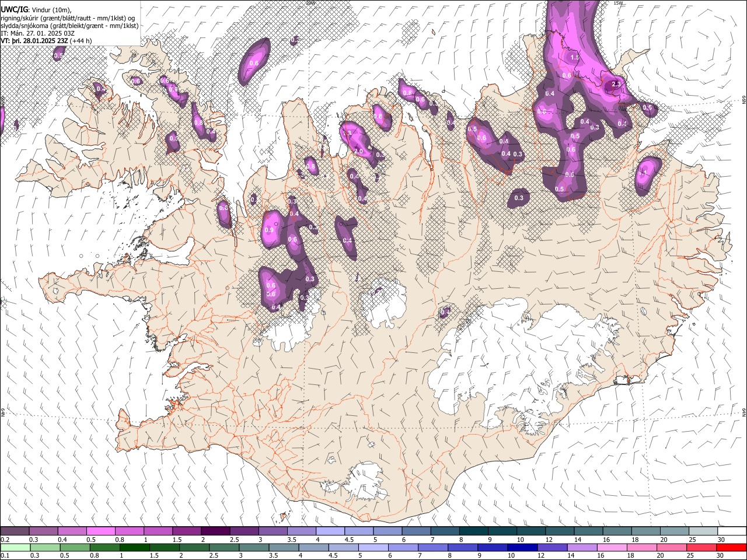Click the pink lower legend swatch between 18 and 20
Image resolution: width=747 pixels, height=560 pixels.
pyautogui.click(x=643, y=547)
